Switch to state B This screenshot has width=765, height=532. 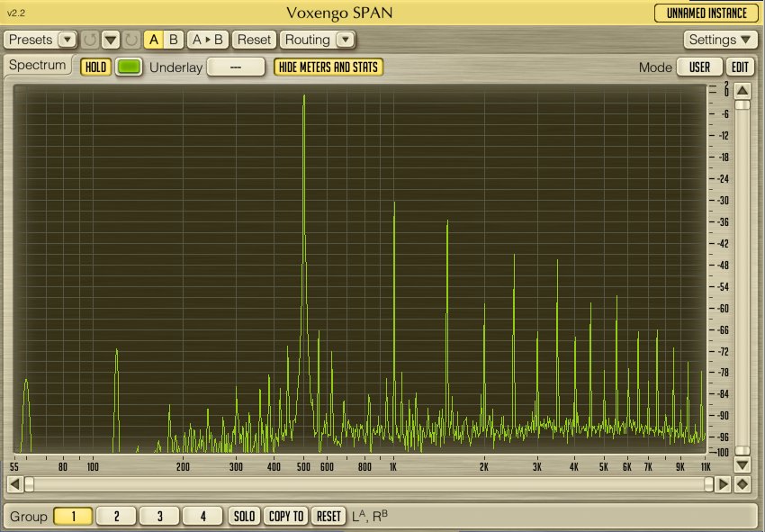click(x=174, y=40)
